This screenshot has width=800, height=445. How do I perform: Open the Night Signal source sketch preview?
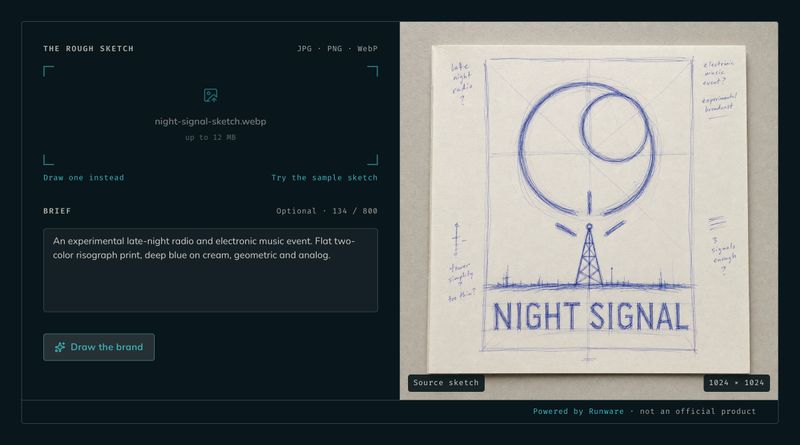(589, 210)
